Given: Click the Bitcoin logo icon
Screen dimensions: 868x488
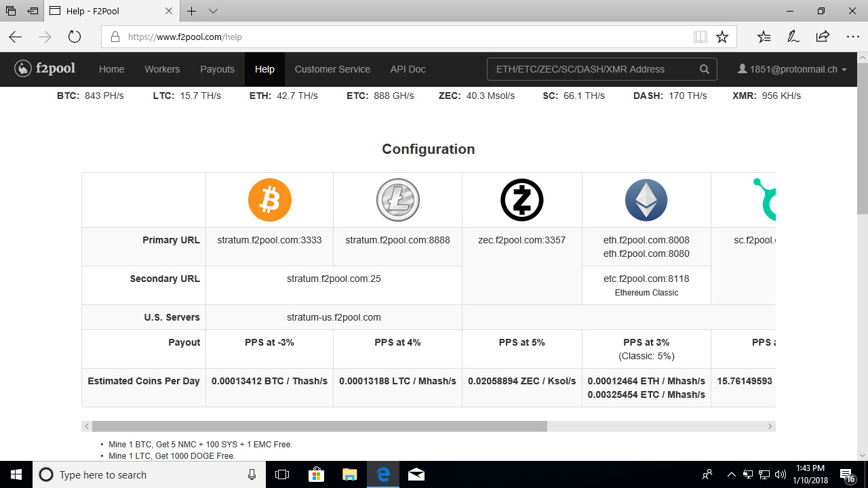Looking at the screenshot, I should click(270, 200).
